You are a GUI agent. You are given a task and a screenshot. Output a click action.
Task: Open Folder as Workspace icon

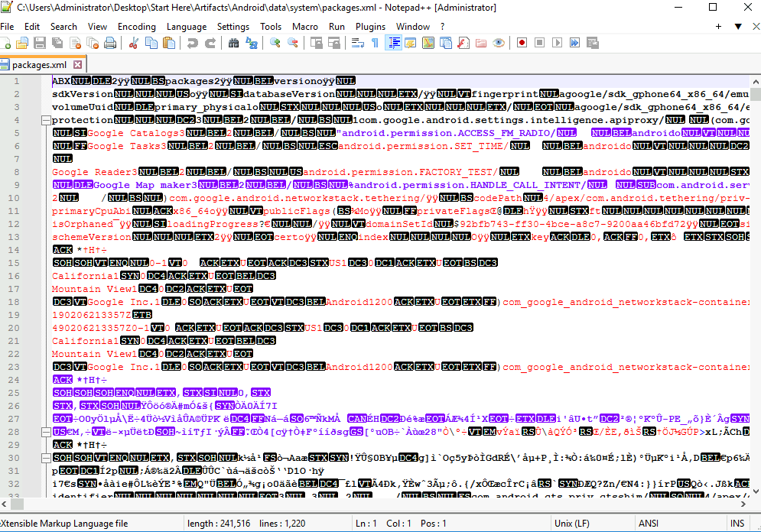coord(481,43)
